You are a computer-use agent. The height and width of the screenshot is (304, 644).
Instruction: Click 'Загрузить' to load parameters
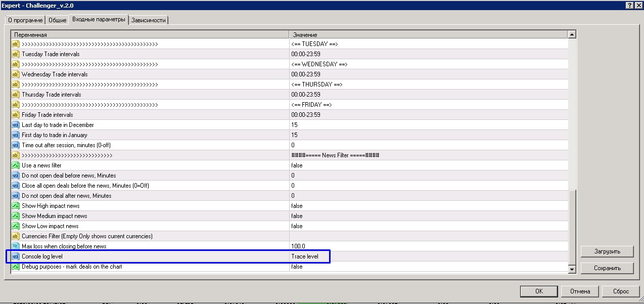click(608, 251)
